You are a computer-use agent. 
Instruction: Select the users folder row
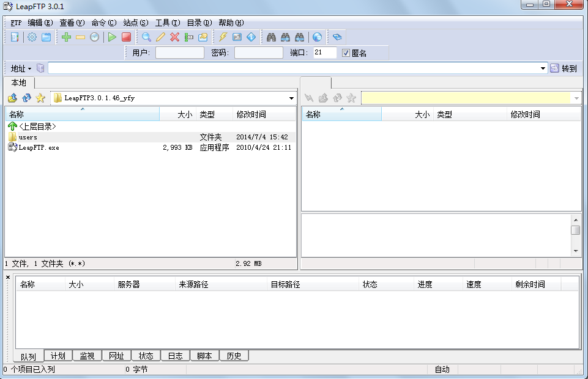tap(151, 137)
